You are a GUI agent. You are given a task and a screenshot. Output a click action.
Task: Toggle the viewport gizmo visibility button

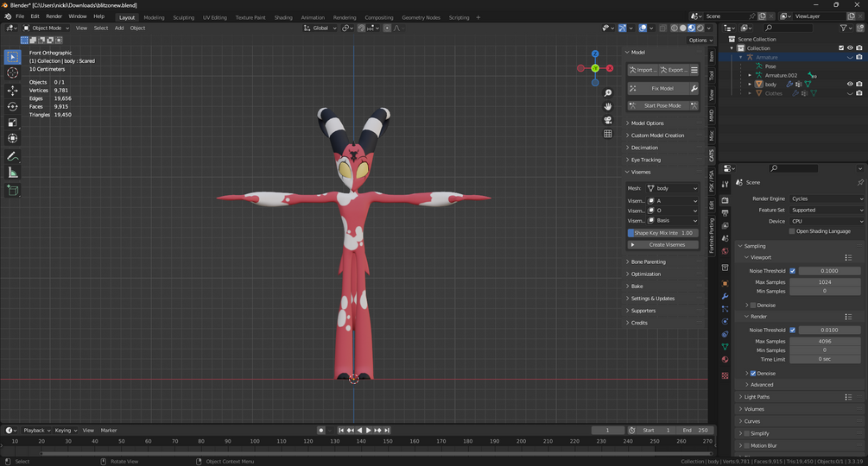coord(622,28)
